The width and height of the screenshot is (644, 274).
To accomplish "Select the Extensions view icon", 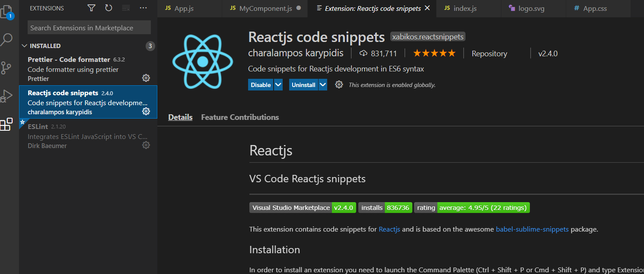I will coord(6,125).
